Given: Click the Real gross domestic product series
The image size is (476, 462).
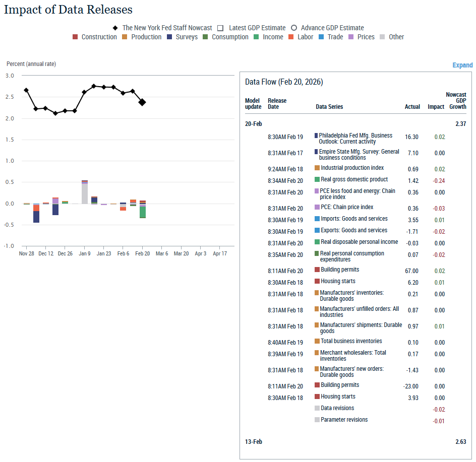Looking at the screenshot, I should pyautogui.click(x=354, y=179).
